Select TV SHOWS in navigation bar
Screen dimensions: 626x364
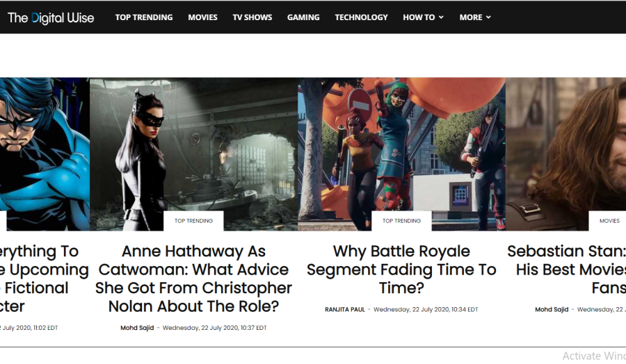click(x=252, y=17)
